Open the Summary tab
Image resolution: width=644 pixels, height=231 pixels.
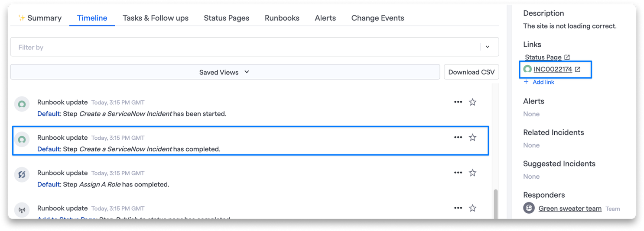click(x=39, y=18)
